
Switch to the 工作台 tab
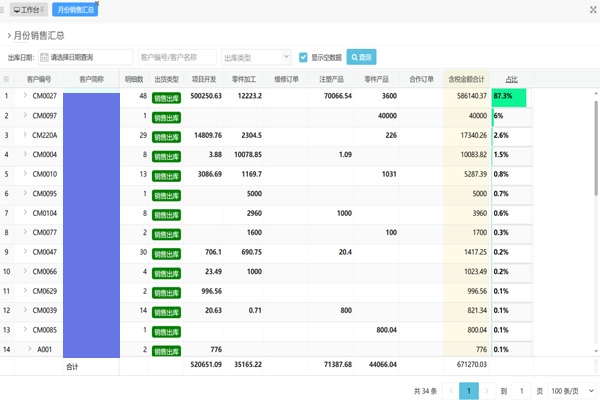(x=29, y=10)
